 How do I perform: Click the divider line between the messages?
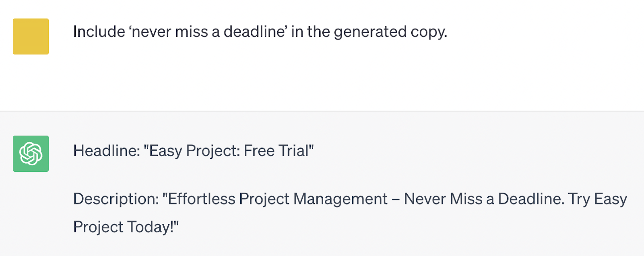[322, 111]
